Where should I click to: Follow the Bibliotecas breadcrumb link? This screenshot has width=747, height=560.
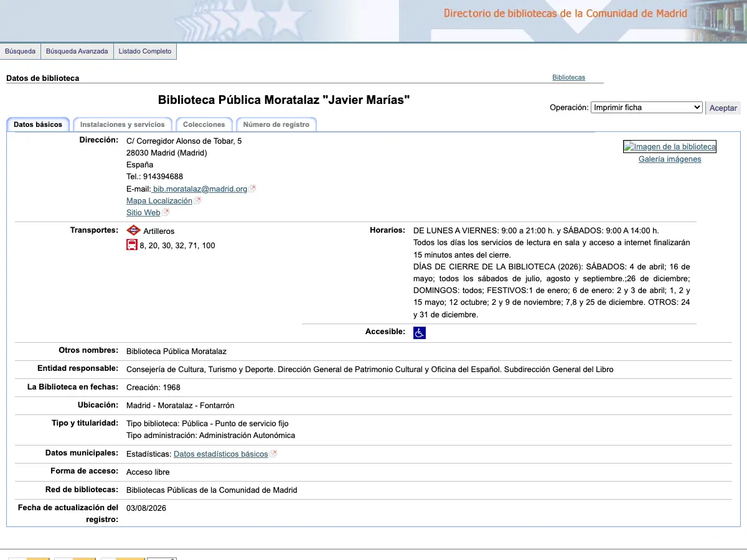pos(569,78)
